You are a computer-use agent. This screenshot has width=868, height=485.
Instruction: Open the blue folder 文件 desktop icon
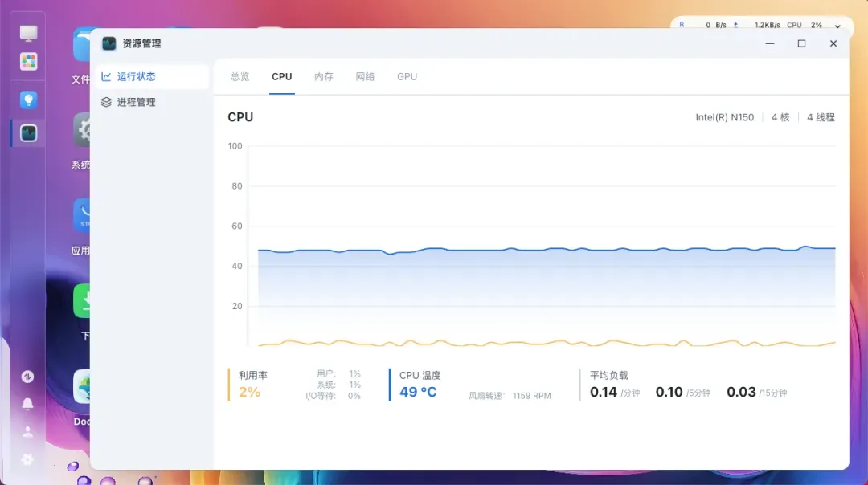point(81,45)
